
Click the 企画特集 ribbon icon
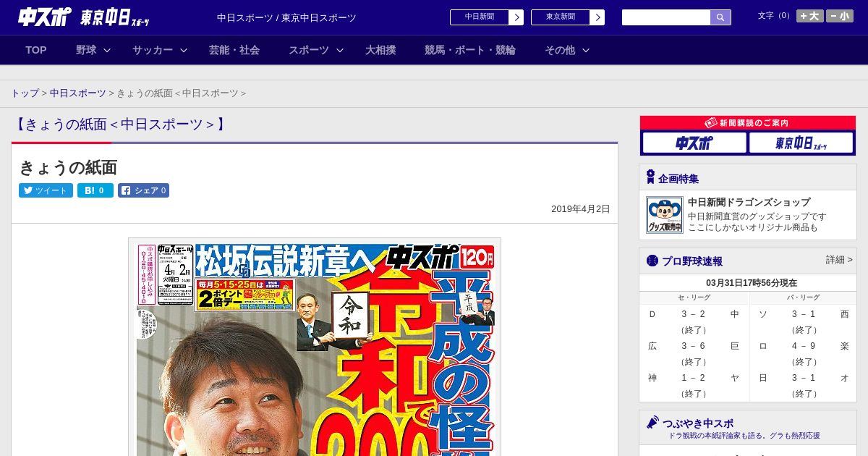[x=650, y=177]
